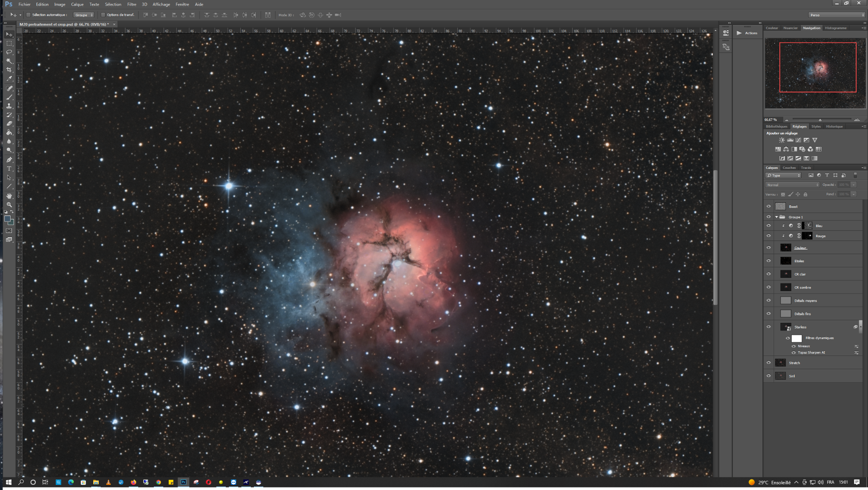Switch to the Couches tab

coord(789,168)
